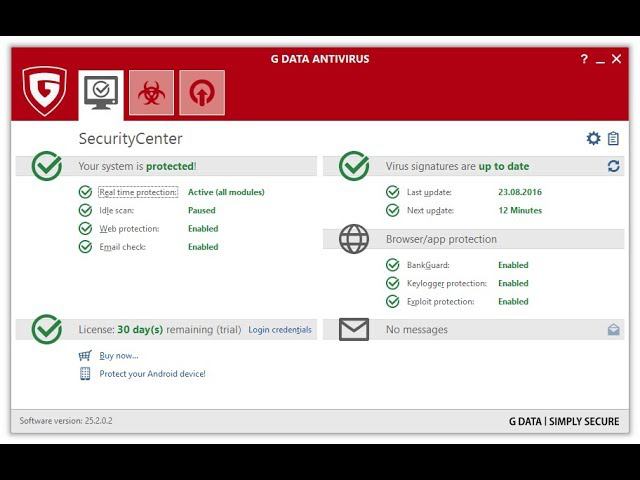
Task: Click the No messages text
Action: coord(417,329)
